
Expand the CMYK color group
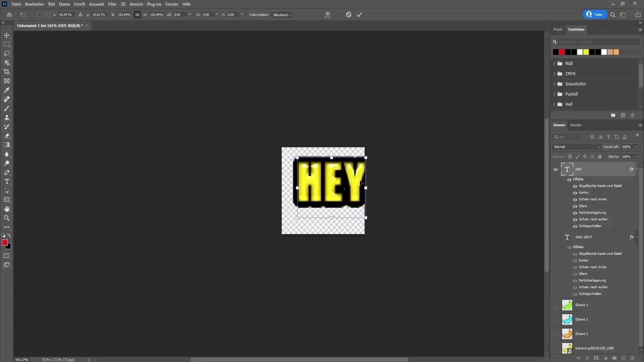[x=555, y=73]
